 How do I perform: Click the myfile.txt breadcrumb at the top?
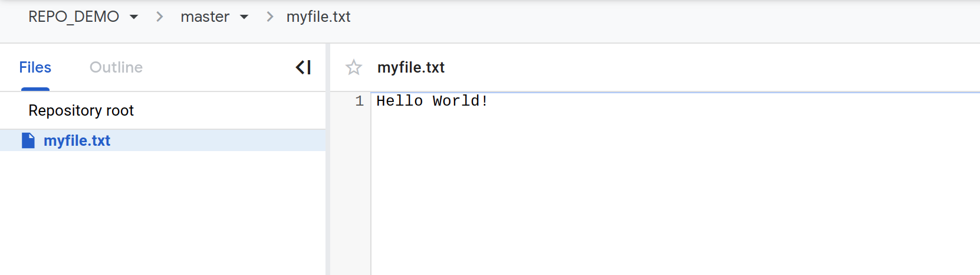coord(318,17)
